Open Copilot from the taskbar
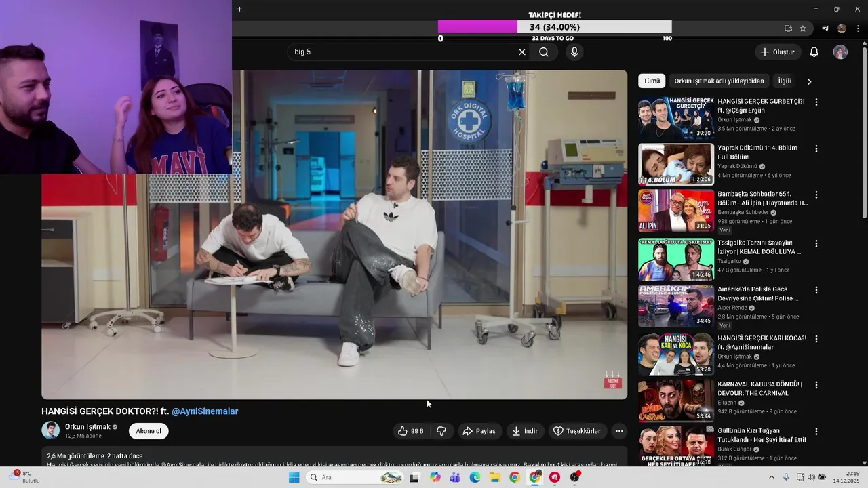The width and height of the screenshot is (868, 488). [x=435, y=477]
